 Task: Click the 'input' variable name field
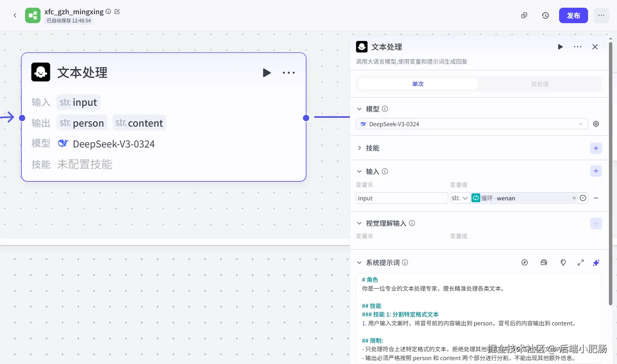[402, 198]
